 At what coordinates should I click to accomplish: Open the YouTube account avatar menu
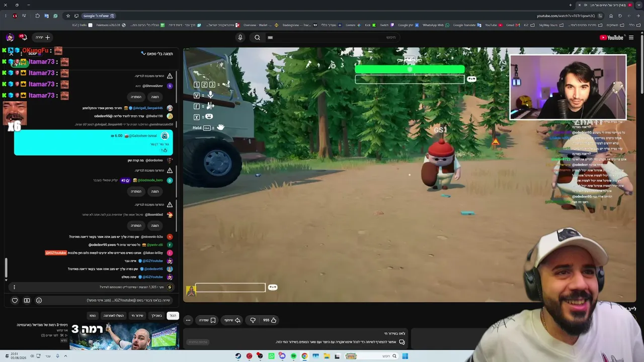(x=10, y=37)
